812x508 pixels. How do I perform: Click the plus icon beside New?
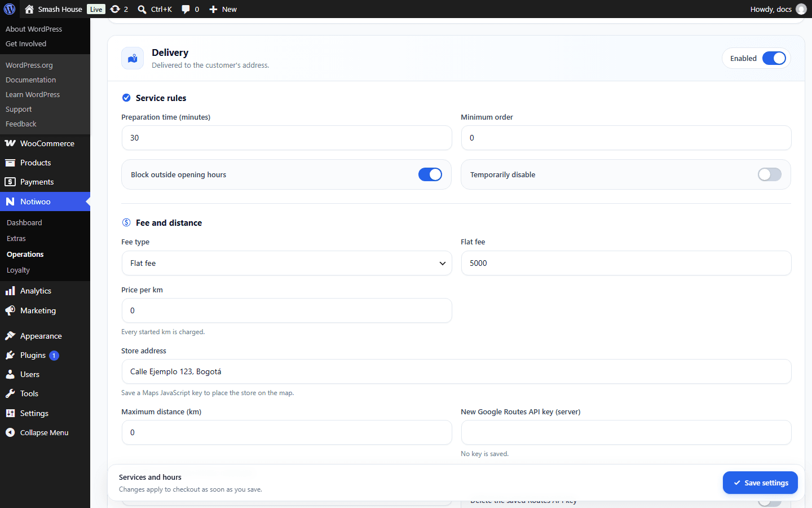(213, 9)
